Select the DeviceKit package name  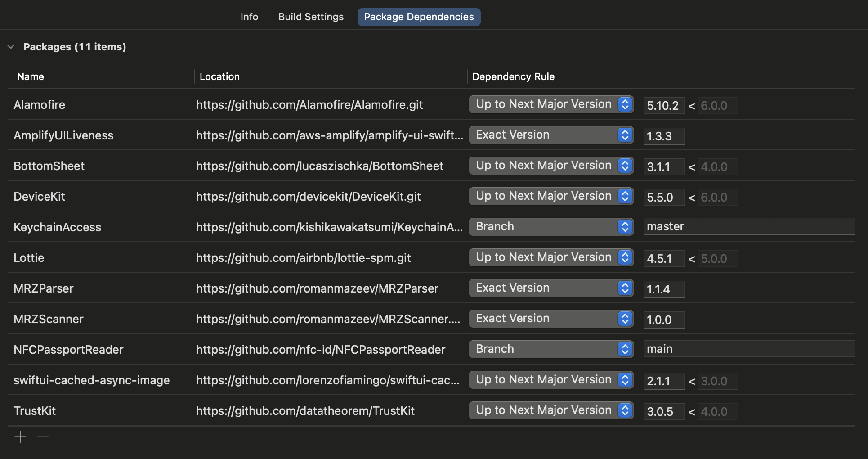[x=39, y=197]
